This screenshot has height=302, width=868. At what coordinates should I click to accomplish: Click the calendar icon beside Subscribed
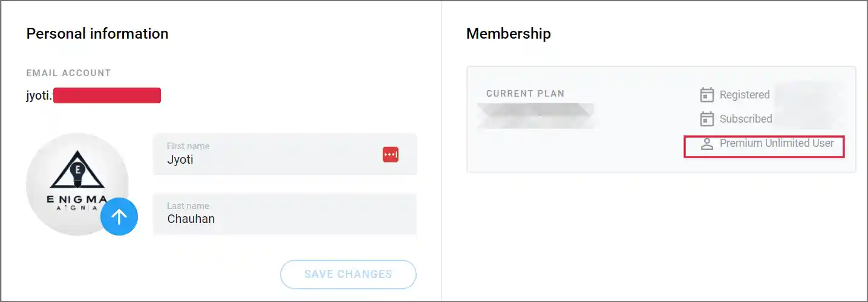click(x=706, y=119)
